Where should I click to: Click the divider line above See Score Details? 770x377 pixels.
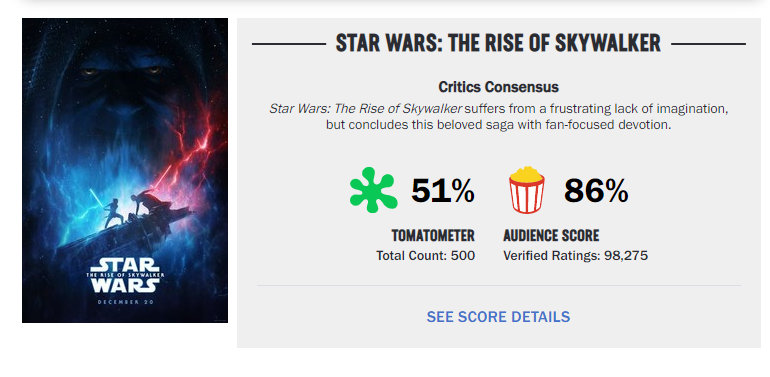(x=498, y=285)
